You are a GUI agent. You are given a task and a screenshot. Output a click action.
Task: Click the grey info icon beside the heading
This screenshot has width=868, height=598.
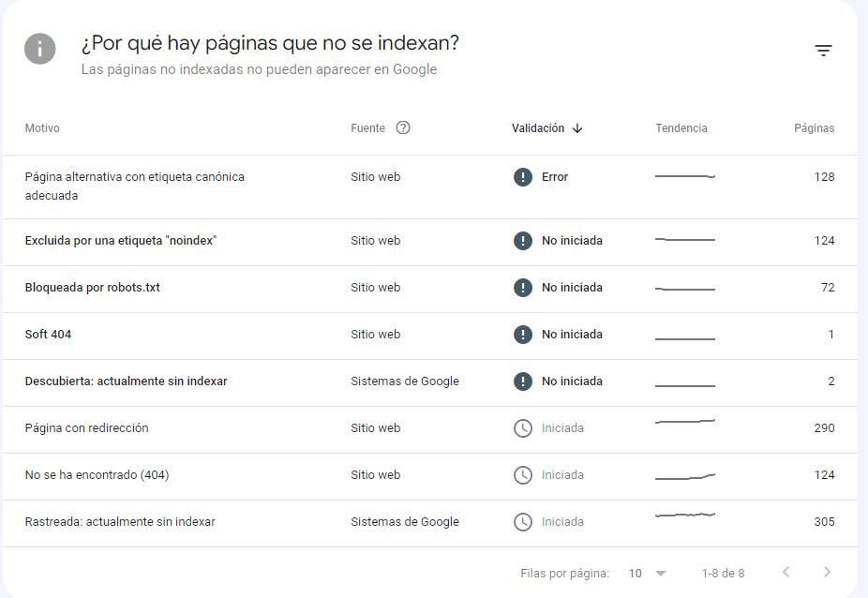point(40,49)
